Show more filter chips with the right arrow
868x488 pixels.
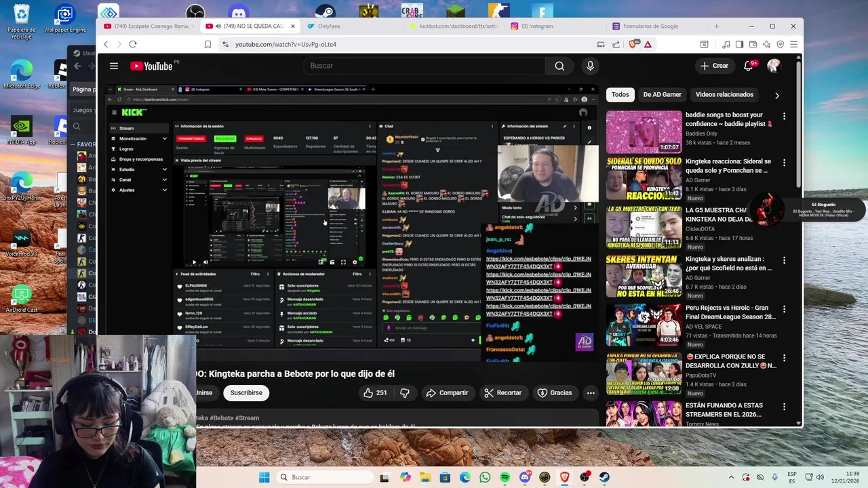pyautogui.click(x=777, y=96)
